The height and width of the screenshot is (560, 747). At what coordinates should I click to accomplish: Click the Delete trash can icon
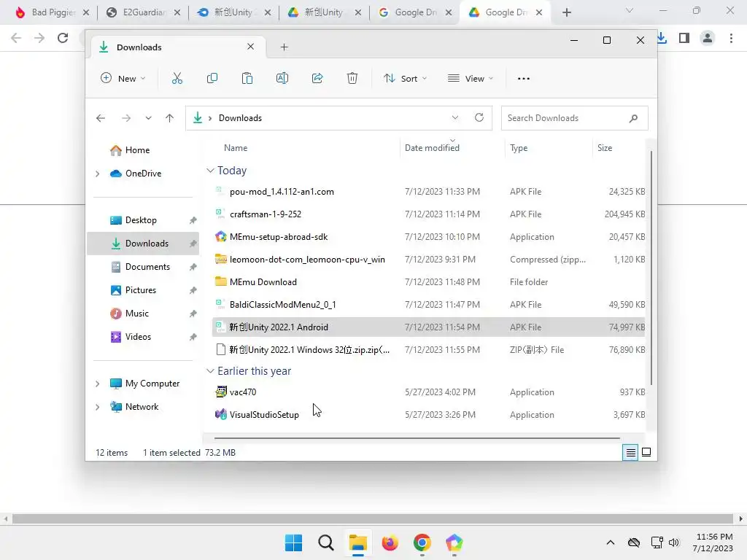(x=352, y=79)
